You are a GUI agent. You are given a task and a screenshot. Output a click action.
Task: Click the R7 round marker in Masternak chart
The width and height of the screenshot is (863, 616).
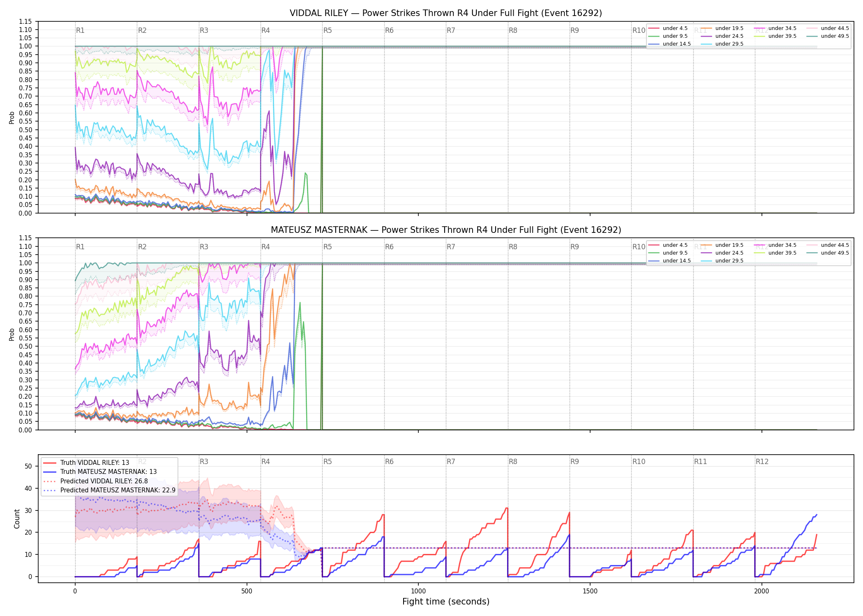coord(451,247)
